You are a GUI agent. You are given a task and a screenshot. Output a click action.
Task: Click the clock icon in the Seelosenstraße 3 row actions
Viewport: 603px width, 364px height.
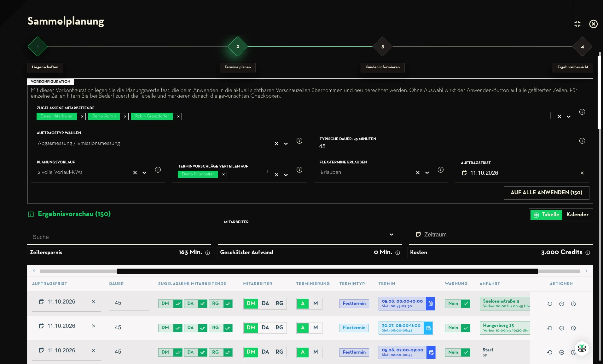(573, 304)
